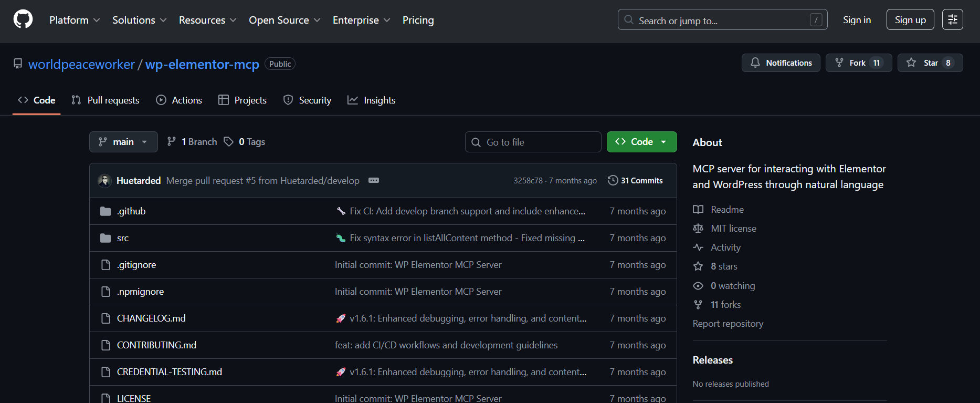Fork the repository
The width and height of the screenshot is (980, 403).
[x=858, y=63]
